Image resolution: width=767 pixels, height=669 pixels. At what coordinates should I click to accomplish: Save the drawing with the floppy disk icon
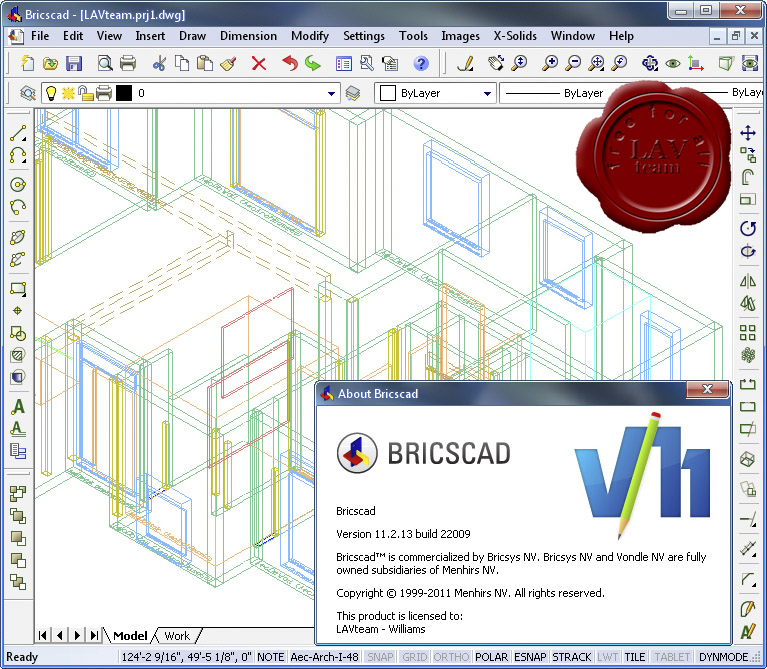(74, 63)
